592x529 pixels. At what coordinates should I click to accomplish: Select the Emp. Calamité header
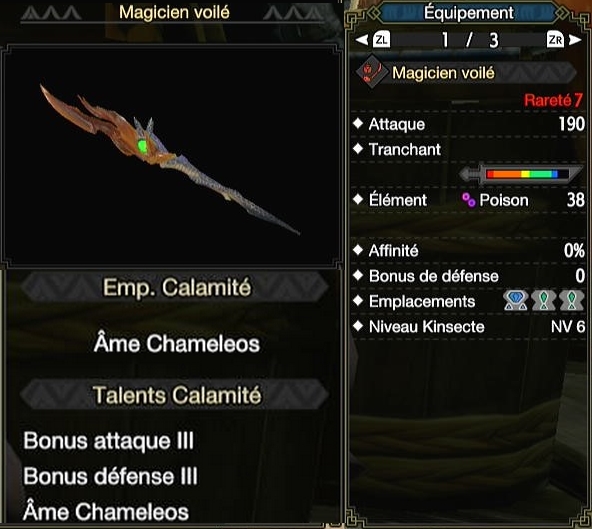coord(176,288)
